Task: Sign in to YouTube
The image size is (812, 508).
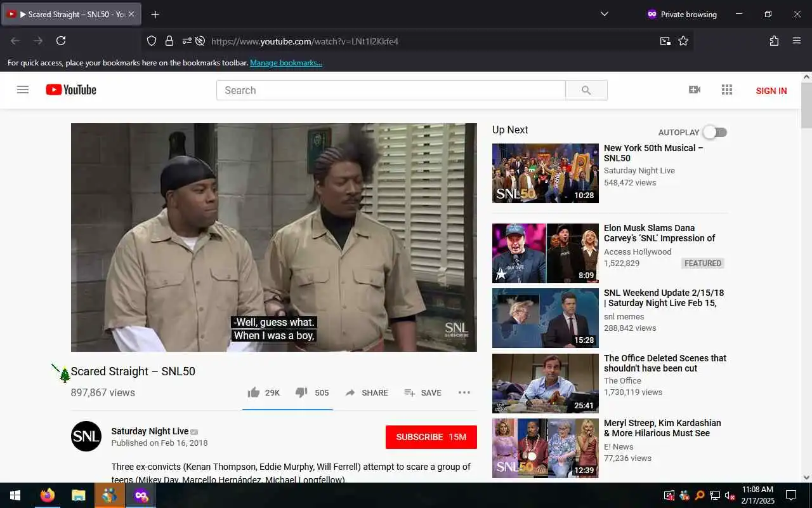Action: pos(771,91)
